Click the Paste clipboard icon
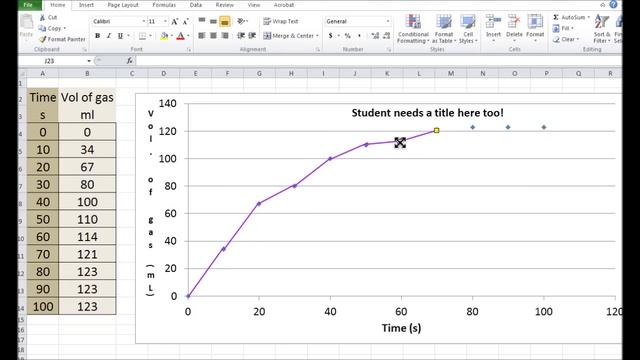Image resolution: width=640 pixels, height=360 pixels. point(27,22)
